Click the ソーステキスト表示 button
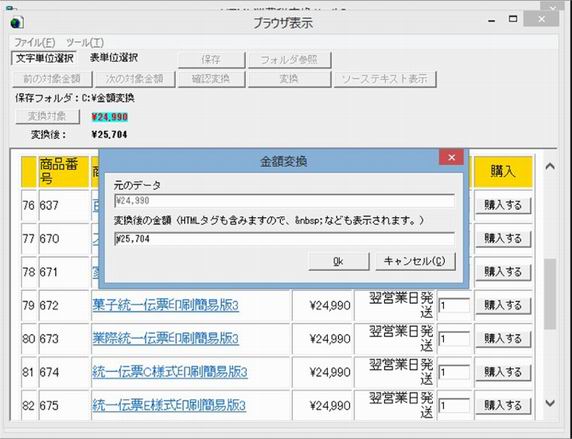572x439 pixels. [385, 79]
